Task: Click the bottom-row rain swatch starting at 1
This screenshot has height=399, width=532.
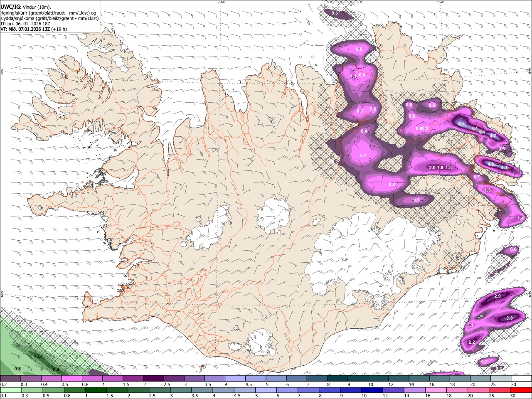Action: pyautogui.click(x=96, y=390)
